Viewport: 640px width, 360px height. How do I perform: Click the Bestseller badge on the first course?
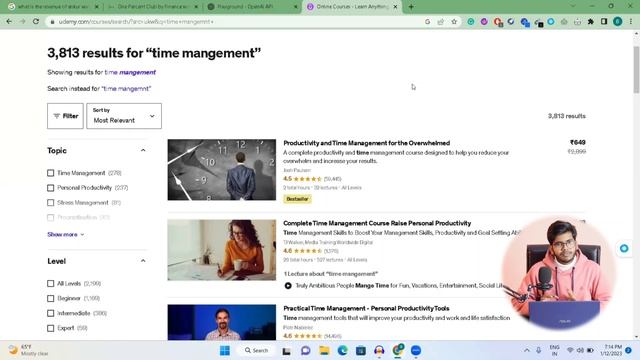pos(298,199)
